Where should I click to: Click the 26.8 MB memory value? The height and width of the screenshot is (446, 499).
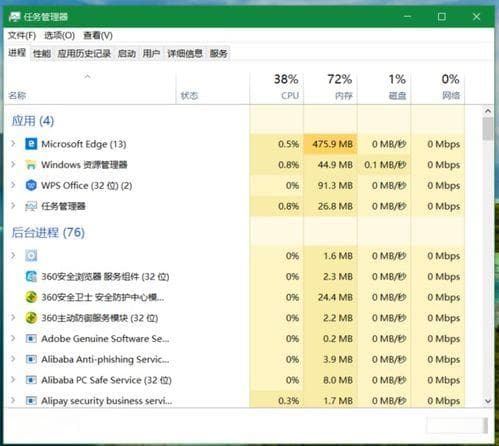[x=335, y=206]
